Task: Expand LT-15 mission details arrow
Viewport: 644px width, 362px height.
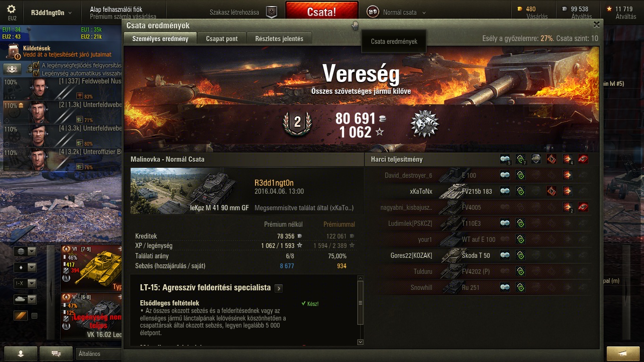Action: point(279,288)
